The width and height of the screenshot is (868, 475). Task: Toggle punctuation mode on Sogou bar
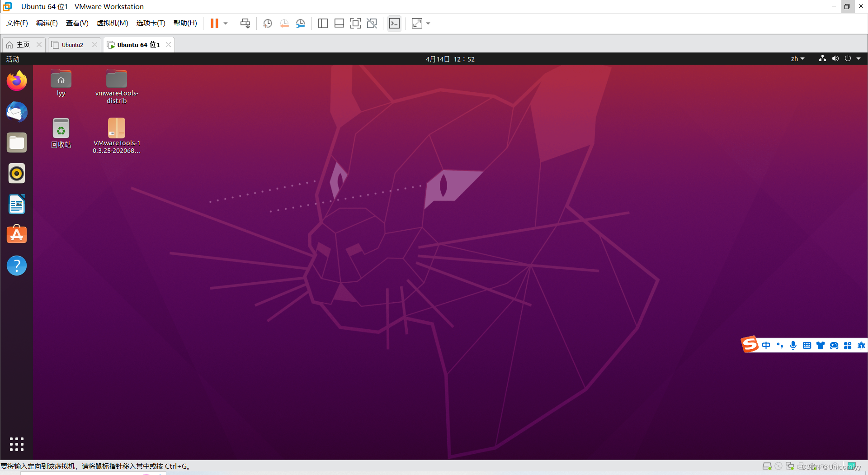pyautogui.click(x=780, y=346)
